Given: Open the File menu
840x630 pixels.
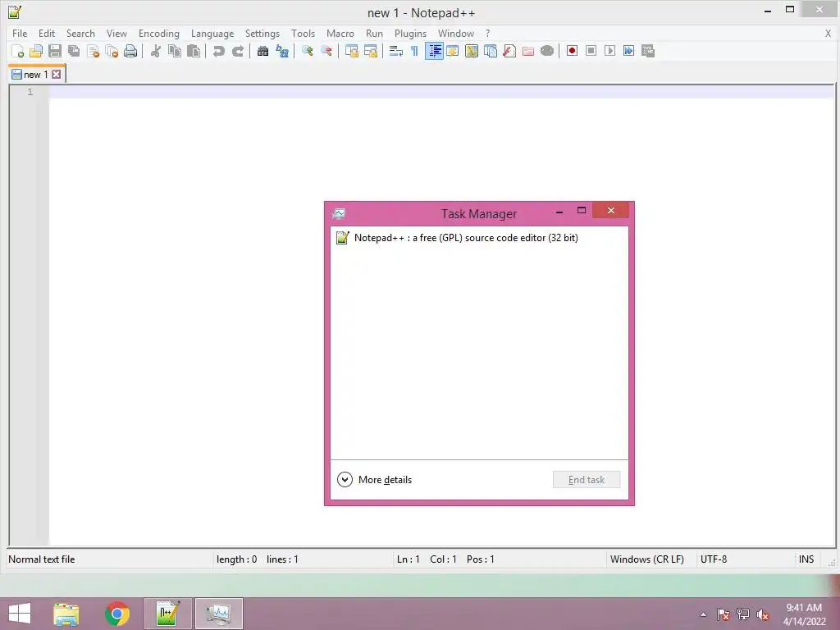Looking at the screenshot, I should tap(20, 33).
